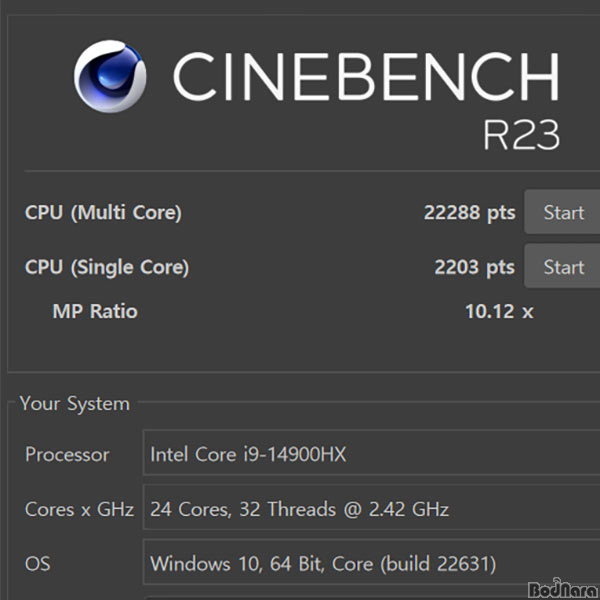Viewport: 600px width, 600px height.
Task: Click the Cinebench sphere logo icon
Action: 110,76
